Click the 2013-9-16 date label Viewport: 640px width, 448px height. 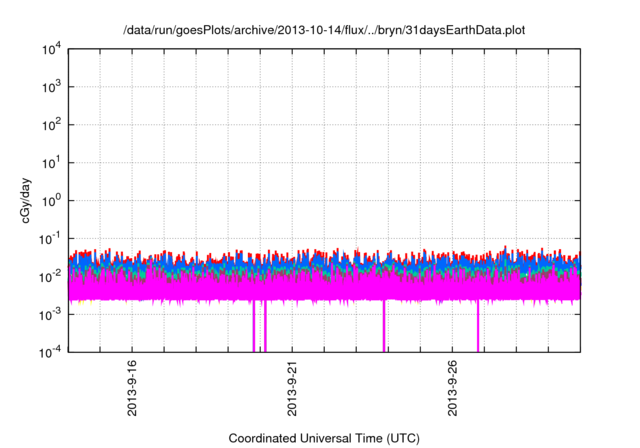132,388
